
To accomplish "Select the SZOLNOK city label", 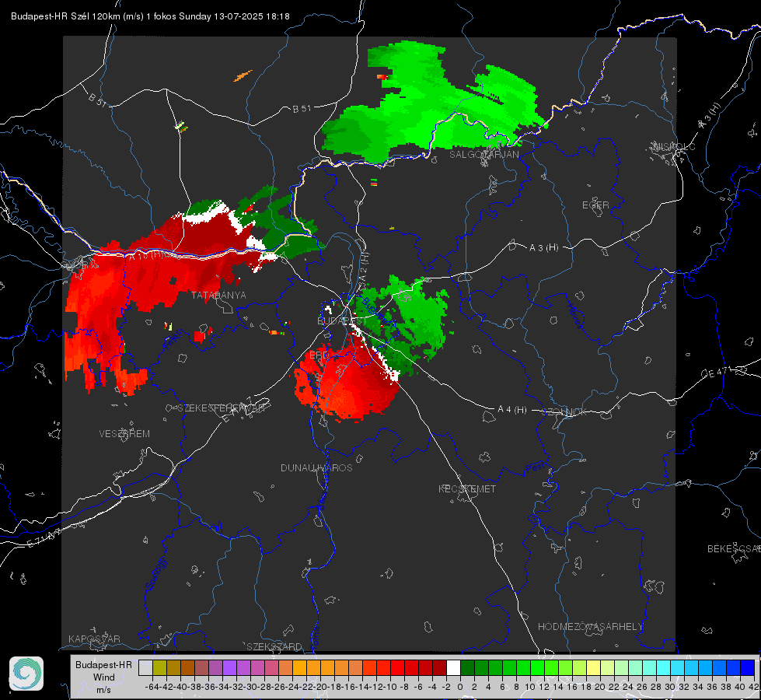I will click(564, 412).
